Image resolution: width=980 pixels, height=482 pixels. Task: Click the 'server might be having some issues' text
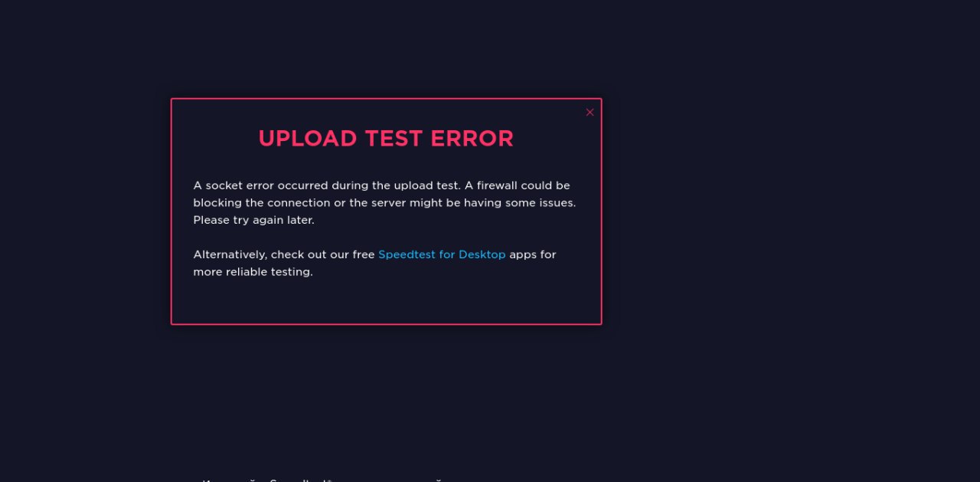click(x=473, y=203)
